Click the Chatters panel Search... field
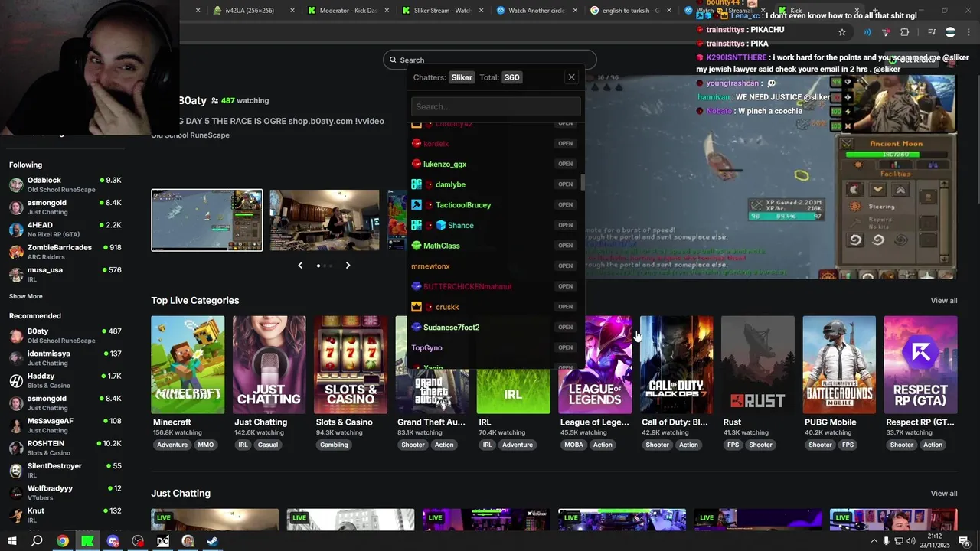Image resolution: width=980 pixels, height=551 pixels. 495,106
